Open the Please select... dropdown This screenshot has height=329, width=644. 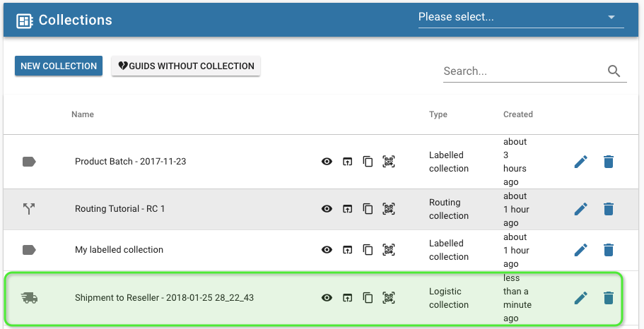(521, 17)
